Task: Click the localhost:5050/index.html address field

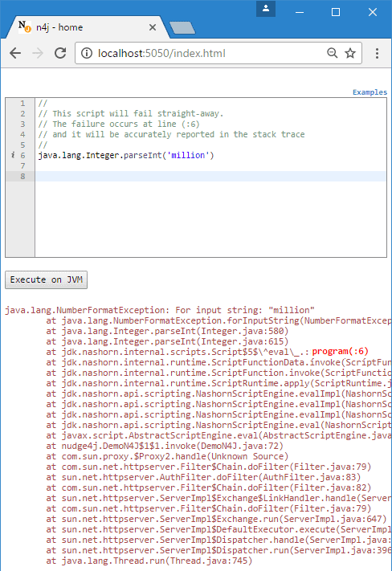Action: 204,53
